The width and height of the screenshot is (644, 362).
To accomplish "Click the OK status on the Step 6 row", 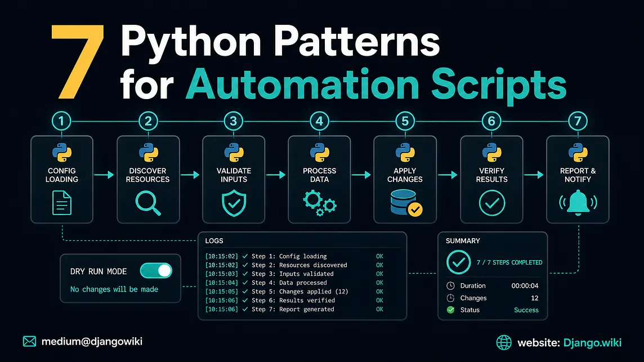I will click(x=379, y=301).
